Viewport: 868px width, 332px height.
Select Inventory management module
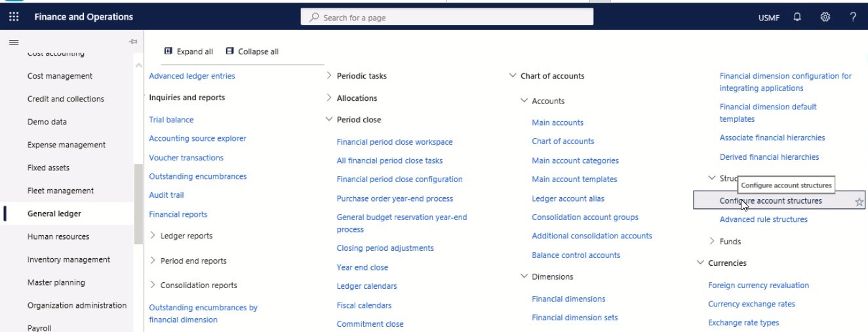point(69,259)
